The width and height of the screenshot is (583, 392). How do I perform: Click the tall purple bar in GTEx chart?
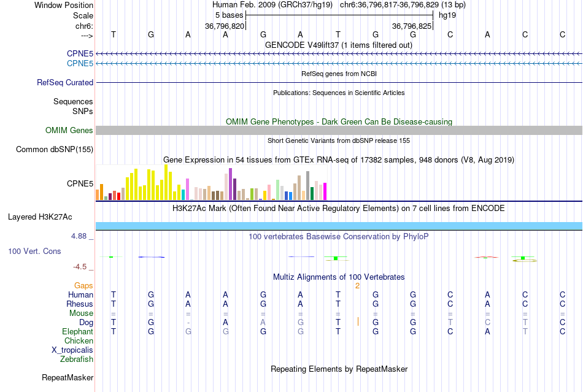[x=231, y=184]
